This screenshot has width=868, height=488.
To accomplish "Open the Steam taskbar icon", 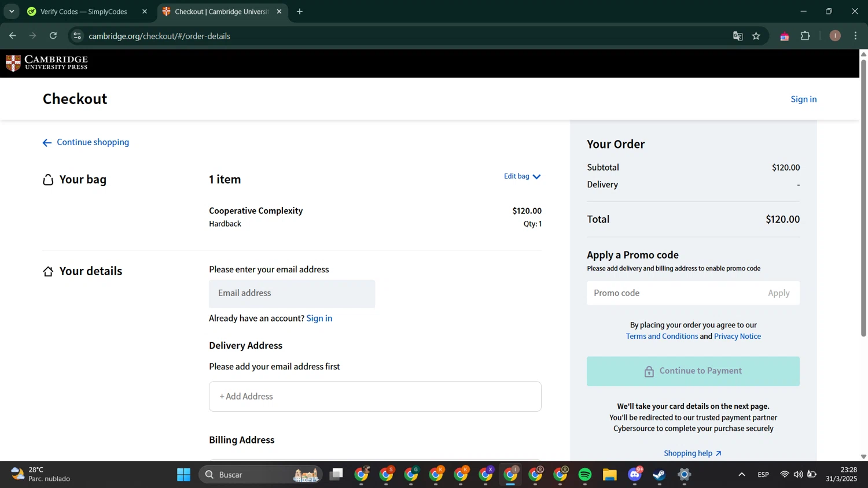I will coord(659,475).
